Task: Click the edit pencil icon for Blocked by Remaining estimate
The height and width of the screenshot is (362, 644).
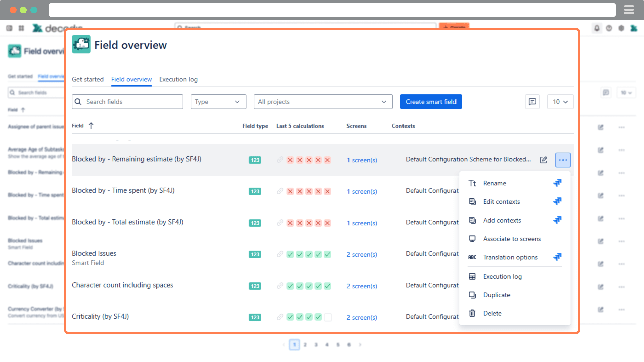Action: 543,160
